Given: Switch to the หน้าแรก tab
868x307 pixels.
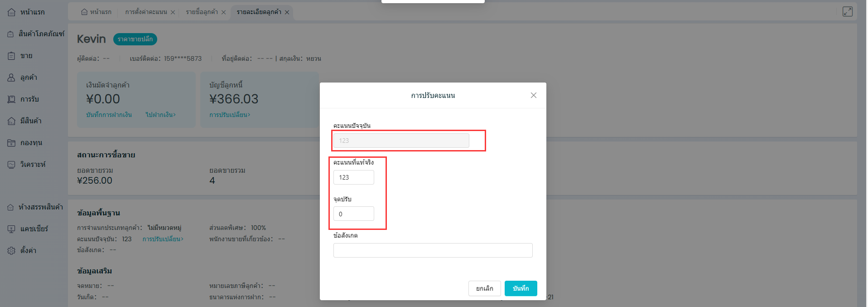Looking at the screenshot, I should pos(96,12).
